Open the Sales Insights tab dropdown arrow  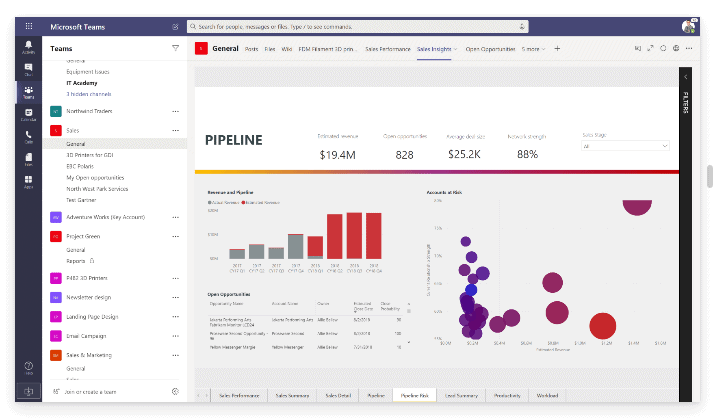(455, 49)
